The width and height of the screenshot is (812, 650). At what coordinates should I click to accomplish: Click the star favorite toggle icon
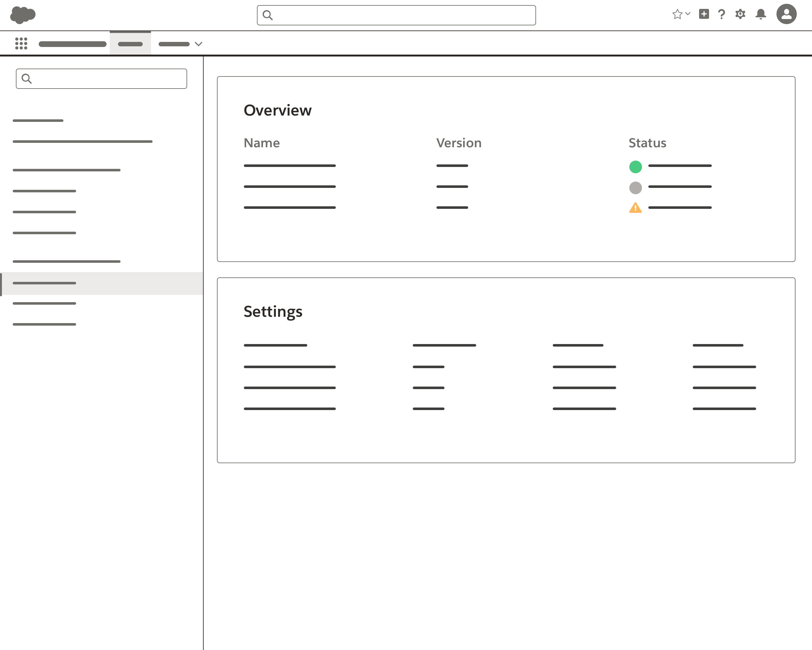(677, 14)
